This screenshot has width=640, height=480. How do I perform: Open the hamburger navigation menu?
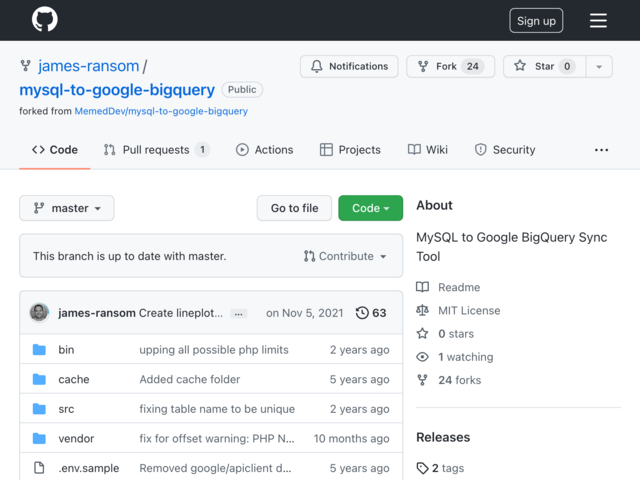[x=598, y=20]
